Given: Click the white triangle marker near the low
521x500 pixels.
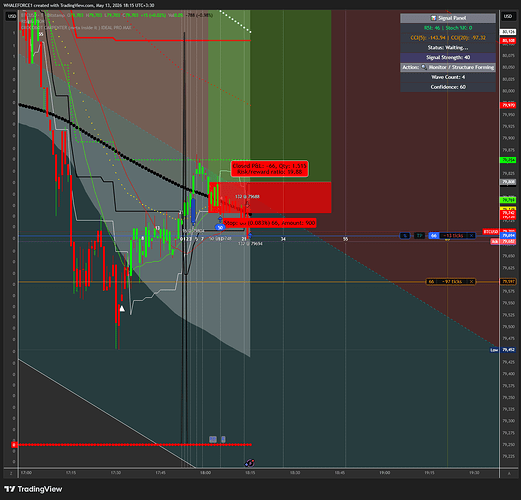Looking at the screenshot, I should (x=122, y=309).
